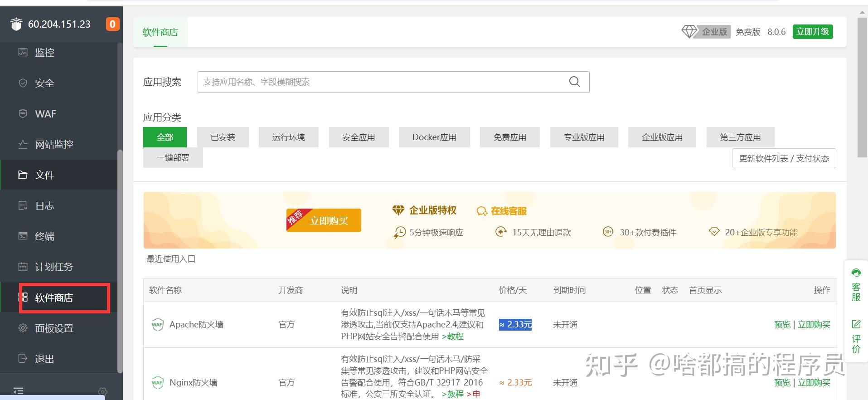
Task: Click the search magnifier icon
Action: tap(574, 82)
